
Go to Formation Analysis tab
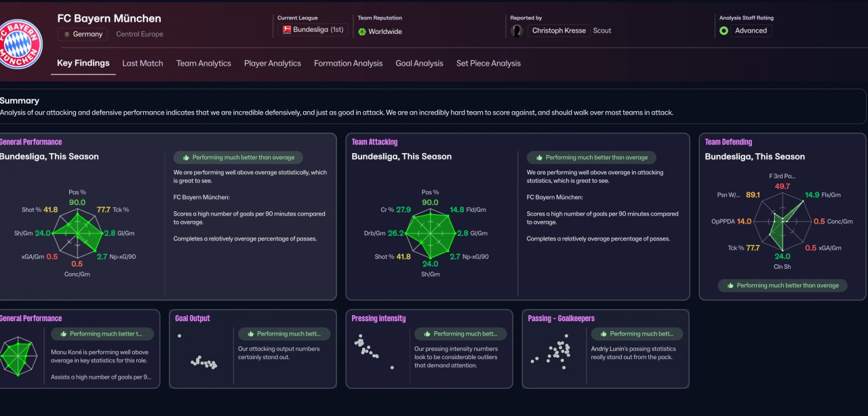348,63
